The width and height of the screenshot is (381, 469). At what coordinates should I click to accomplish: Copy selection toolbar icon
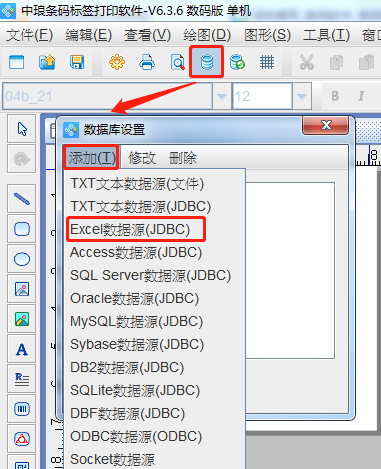336,62
